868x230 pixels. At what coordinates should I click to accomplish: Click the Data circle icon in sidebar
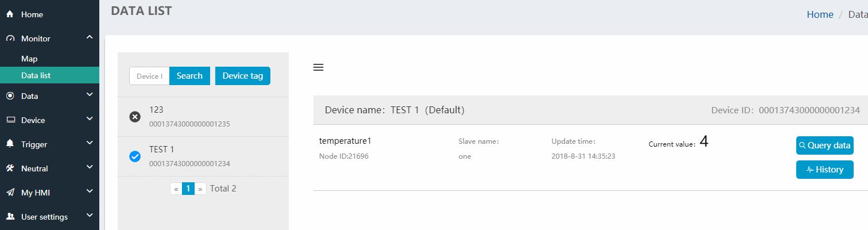coord(10,96)
